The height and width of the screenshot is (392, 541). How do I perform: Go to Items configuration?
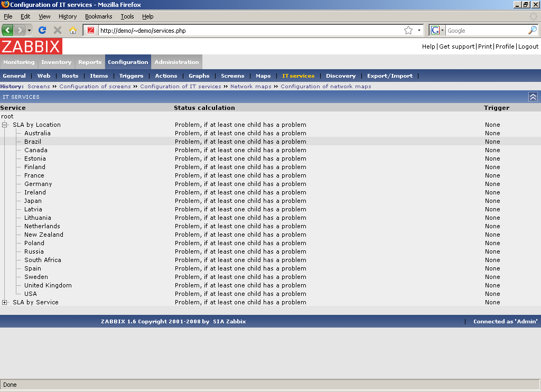point(99,76)
